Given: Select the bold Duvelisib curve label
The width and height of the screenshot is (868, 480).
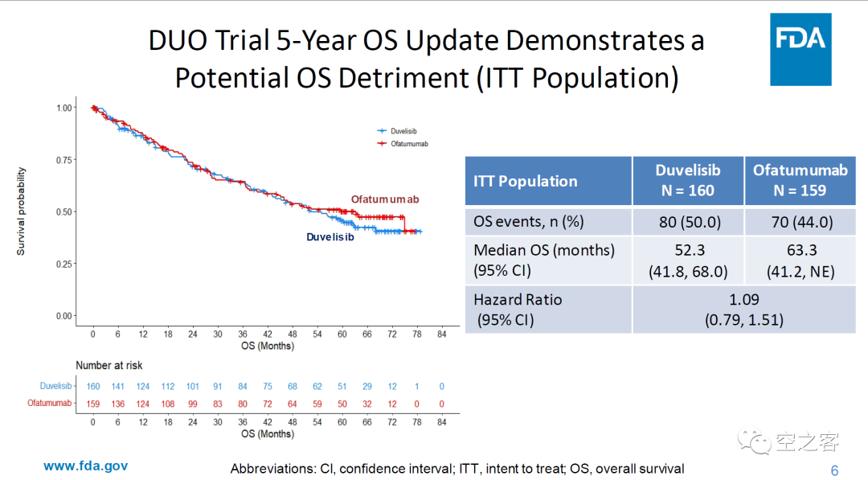Looking at the screenshot, I should (x=330, y=237).
